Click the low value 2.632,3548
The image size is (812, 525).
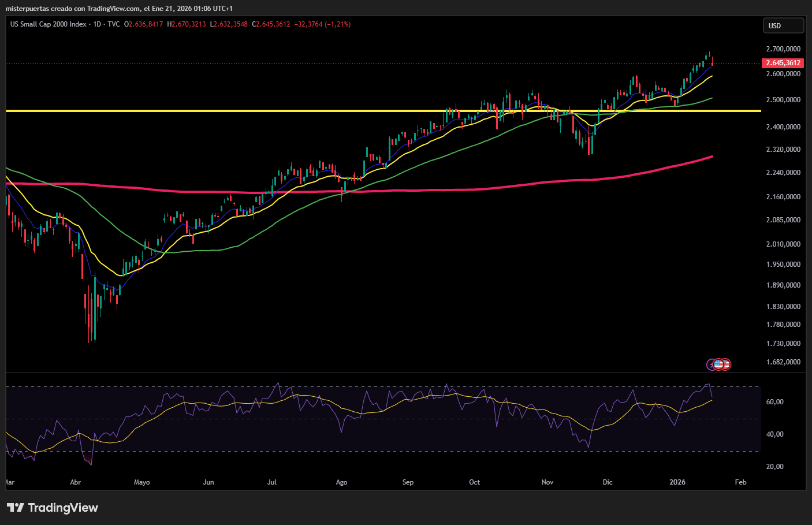[230, 24]
